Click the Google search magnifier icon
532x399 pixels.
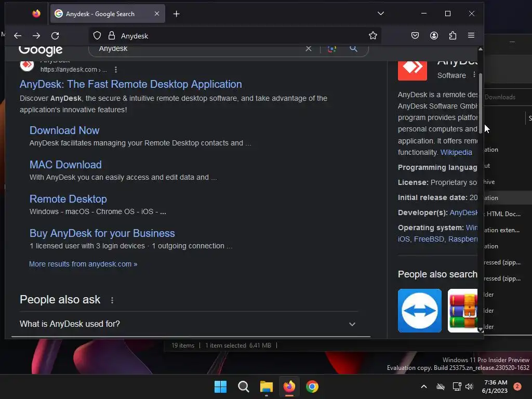353,48
